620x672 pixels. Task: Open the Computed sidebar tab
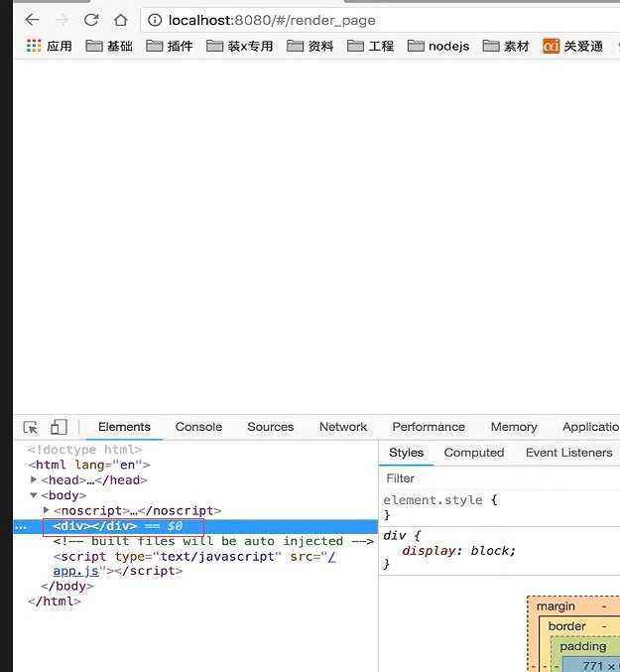pos(474,453)
